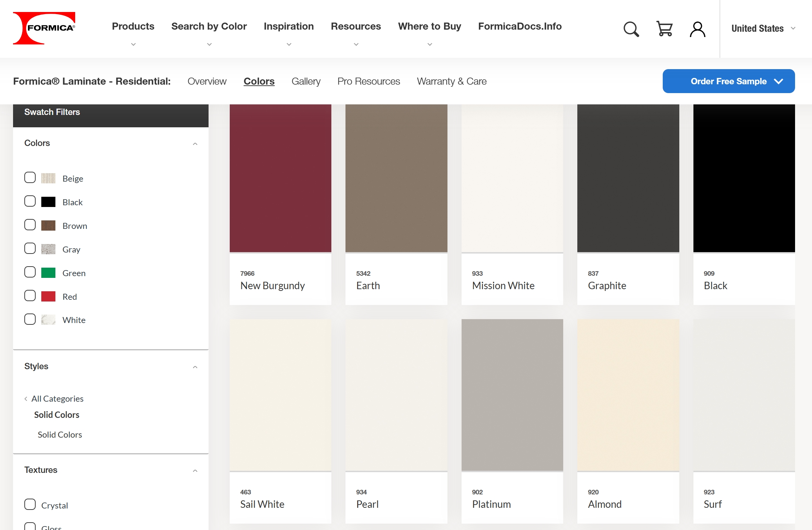The width and height of the screenshot is (812, 530).
Task: Select the 920 Almond swatch
Action: click(628, 395)
